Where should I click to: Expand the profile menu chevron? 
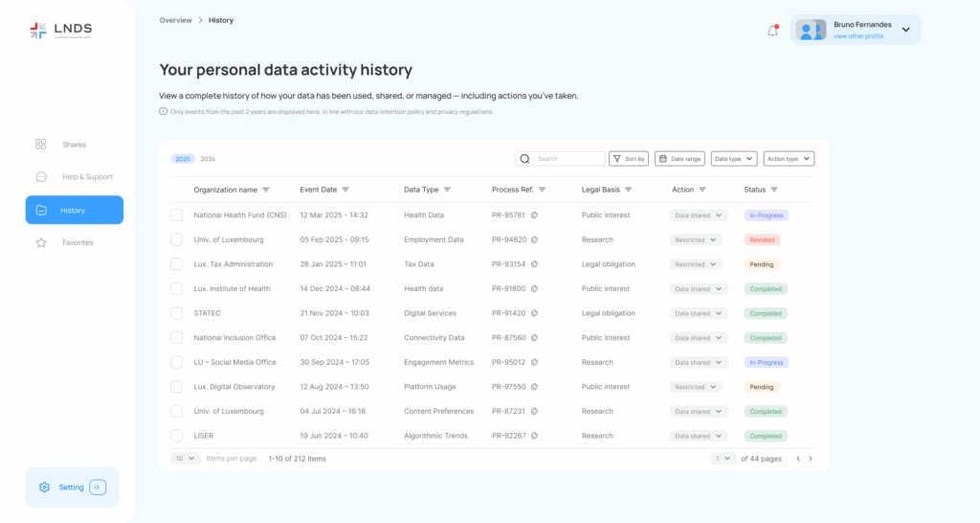tap(905, 30)
